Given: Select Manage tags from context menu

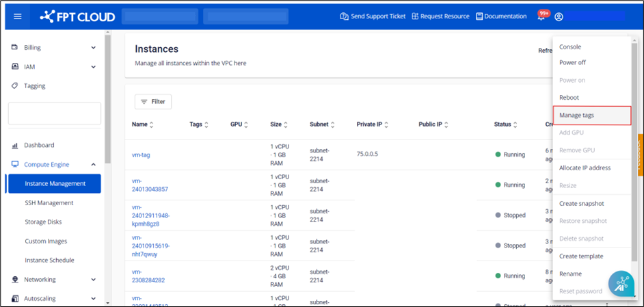Looking at the screenshot, I should coord(576,116).
